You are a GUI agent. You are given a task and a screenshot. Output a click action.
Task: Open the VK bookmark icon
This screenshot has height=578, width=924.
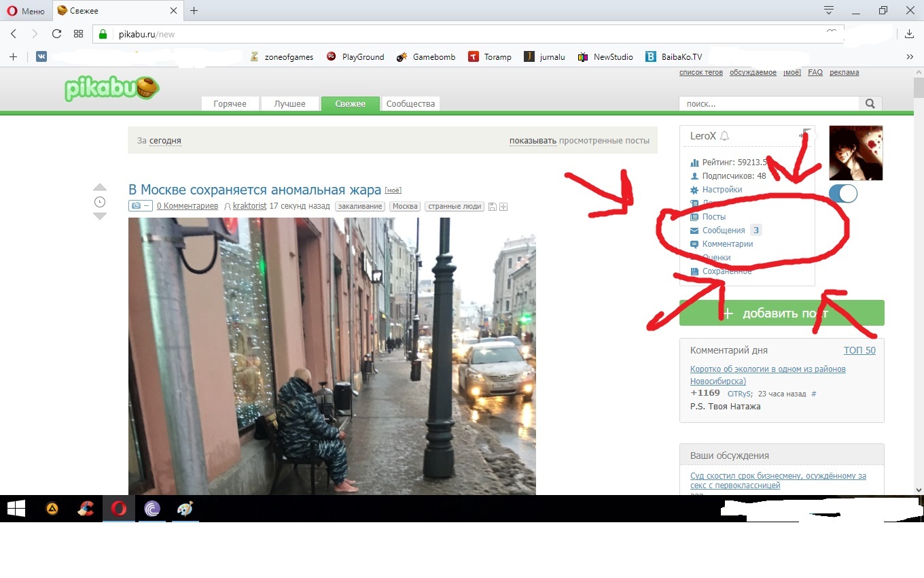tap(41, 57)
